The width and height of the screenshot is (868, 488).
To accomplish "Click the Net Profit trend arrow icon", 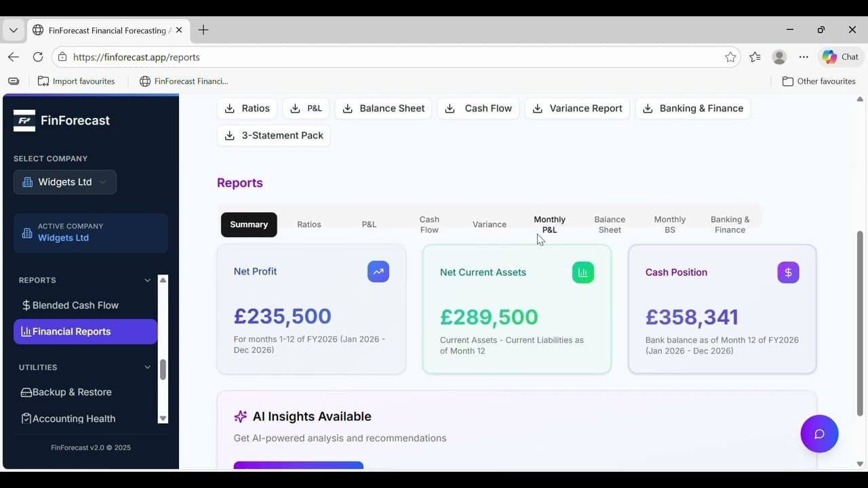I will 378,272.
